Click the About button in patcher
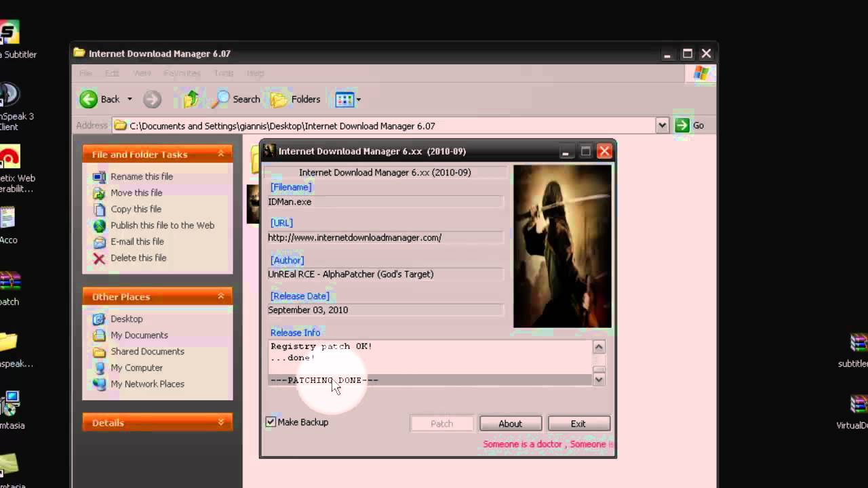This screenshot has width=868, height=488. pos(511,424)
